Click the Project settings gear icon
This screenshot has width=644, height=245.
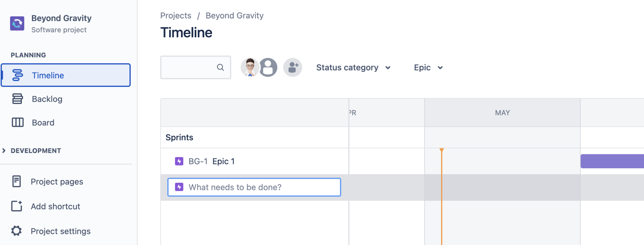(16, 231)
